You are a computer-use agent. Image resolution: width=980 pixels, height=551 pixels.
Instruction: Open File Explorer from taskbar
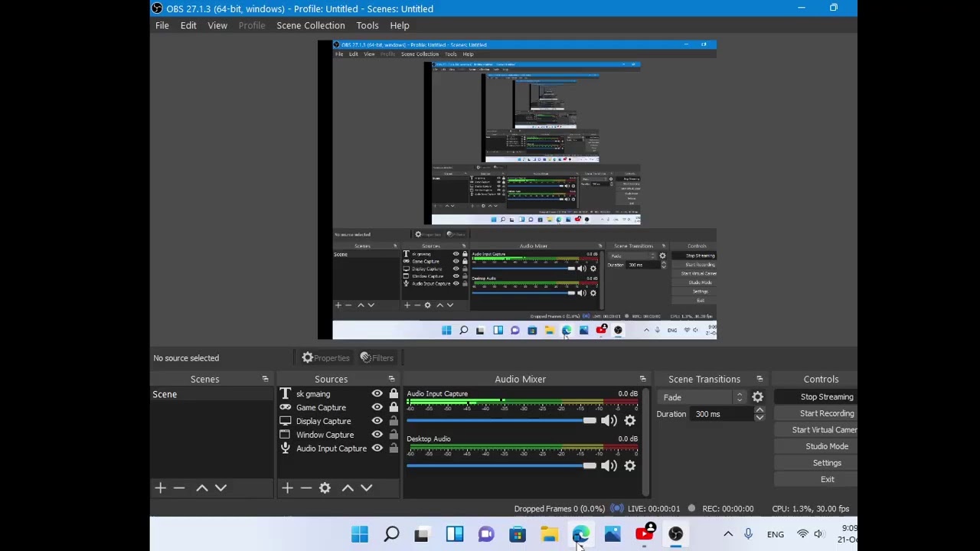click(549, 534)
